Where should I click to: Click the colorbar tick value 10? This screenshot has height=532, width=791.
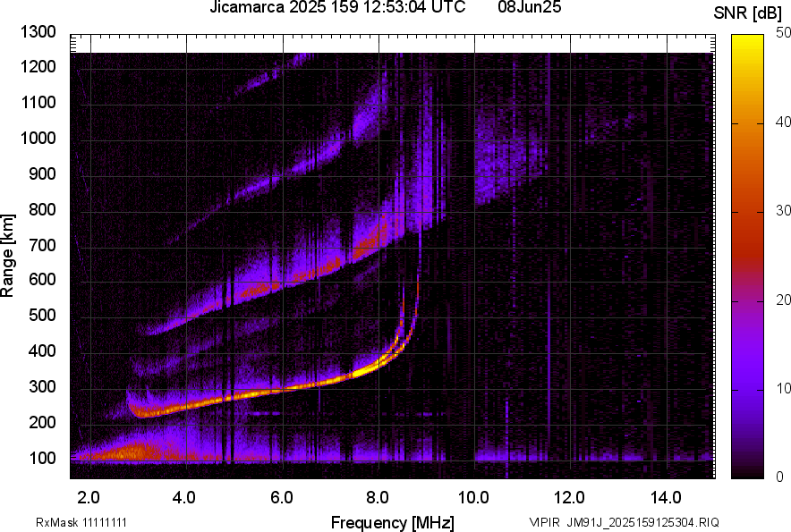pyautogui.click(x=784, y=389)
